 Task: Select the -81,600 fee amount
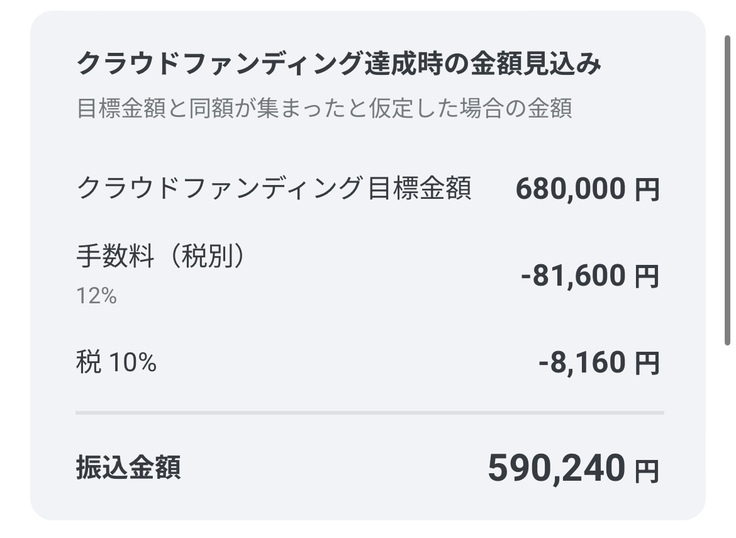click(573, 276)
